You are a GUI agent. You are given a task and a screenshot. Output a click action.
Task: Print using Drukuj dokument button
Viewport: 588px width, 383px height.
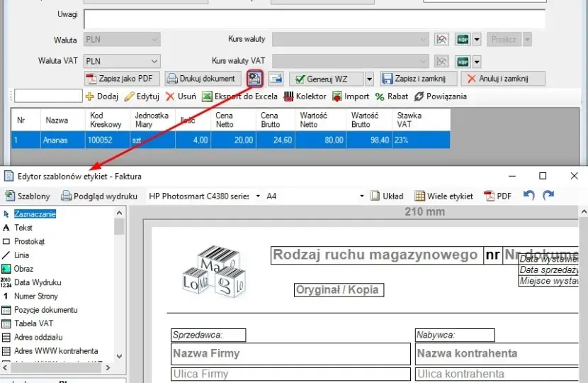tap(203, 79)
